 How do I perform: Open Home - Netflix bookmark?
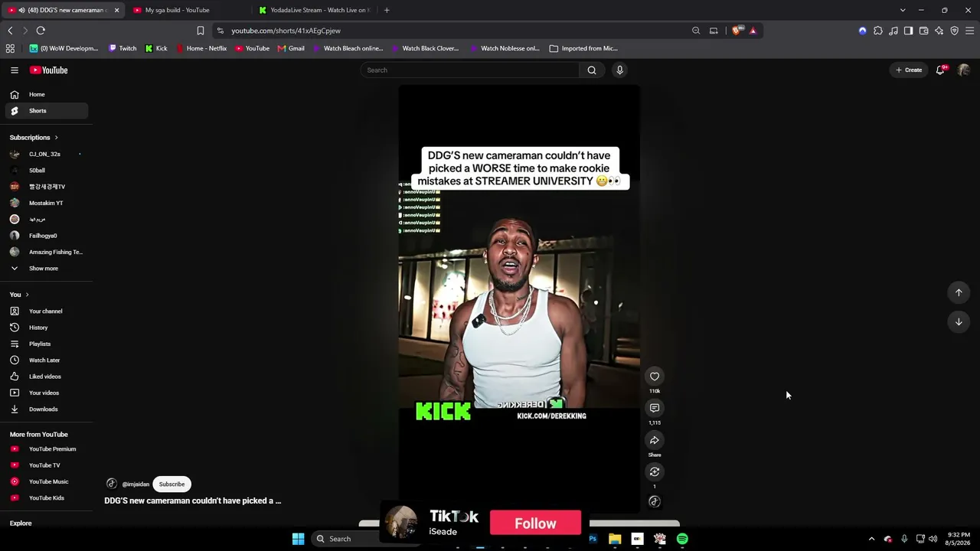tap(201, 48)
